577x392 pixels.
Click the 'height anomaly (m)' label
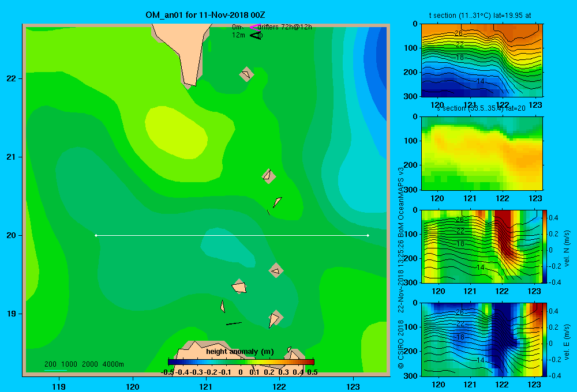tap(240, 352)
